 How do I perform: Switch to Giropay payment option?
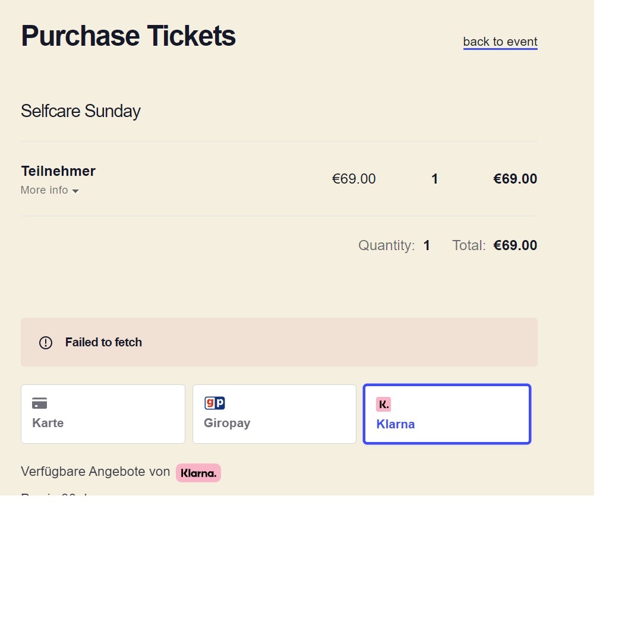coord(274,414)
